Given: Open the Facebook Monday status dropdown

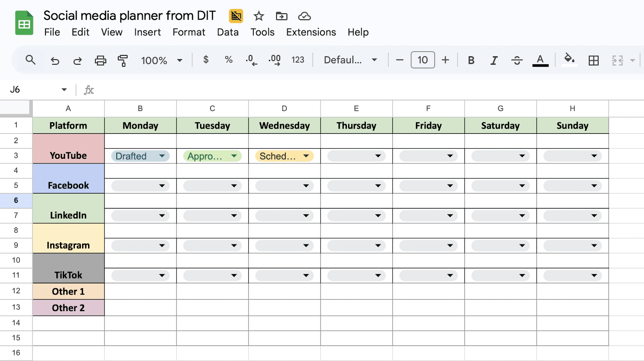Looking at the screenshot, I should tap(140, 186).
